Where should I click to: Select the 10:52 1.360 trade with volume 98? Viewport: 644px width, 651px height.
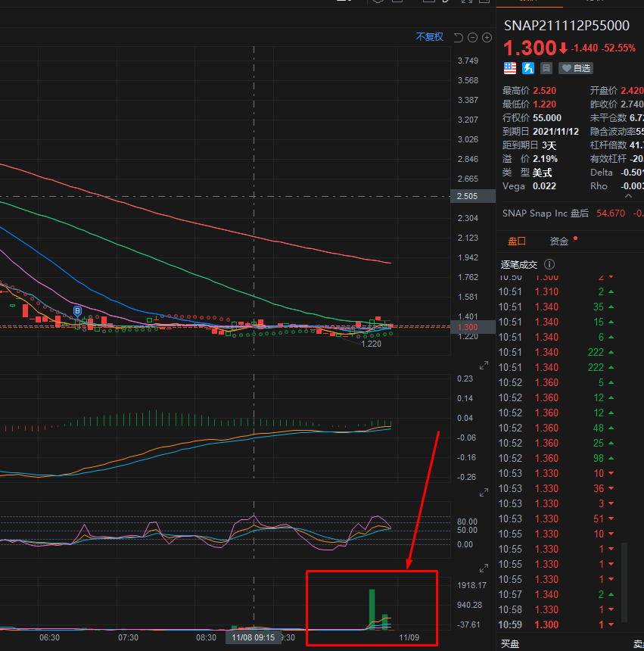556,459
